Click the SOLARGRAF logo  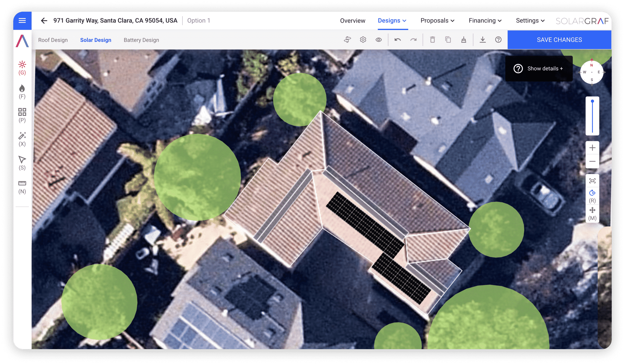pyautogui.click(x=582, y=21)
